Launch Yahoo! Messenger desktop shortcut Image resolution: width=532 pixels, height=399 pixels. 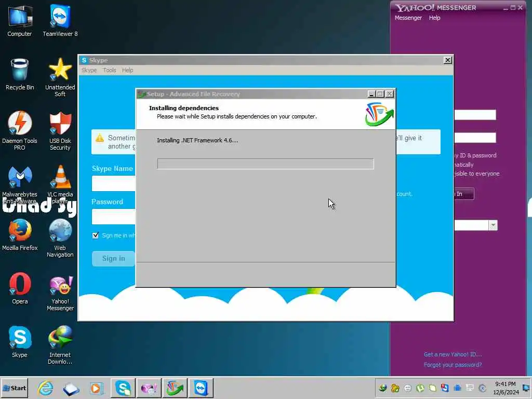(x=60, y=292)
